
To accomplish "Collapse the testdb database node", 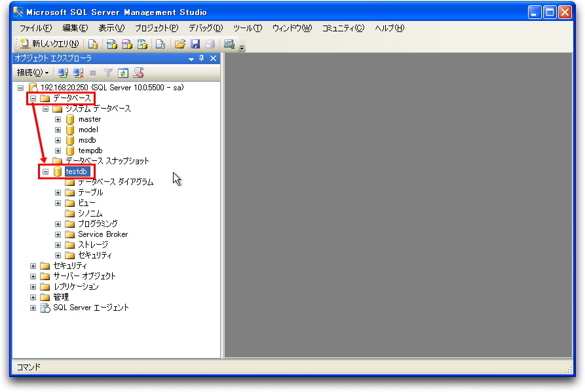I will [x=45, y=171].
